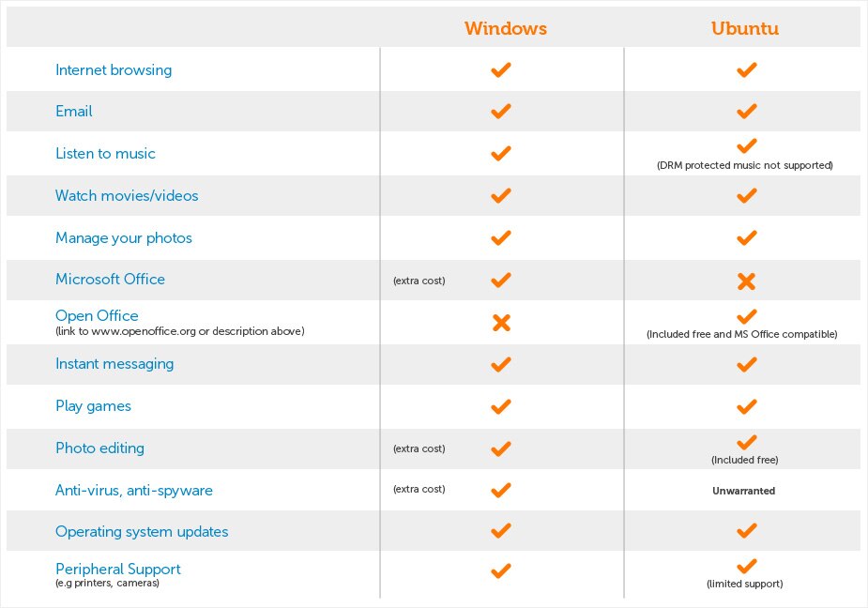Open the Internet browsing link
Viewport: 868px width, 608px height.
coord(114,70)
